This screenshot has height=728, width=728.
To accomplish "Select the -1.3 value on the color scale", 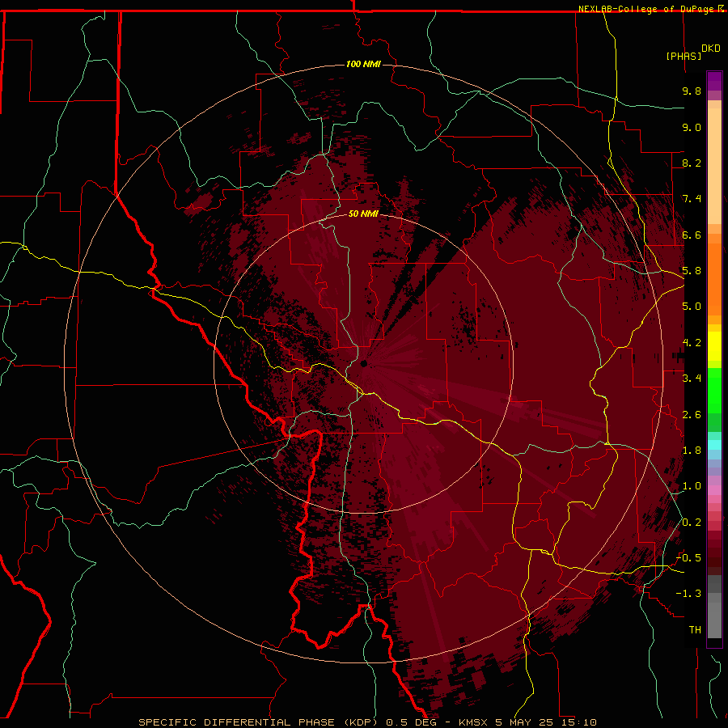I will pyautogui.click(x=688, y=594).
